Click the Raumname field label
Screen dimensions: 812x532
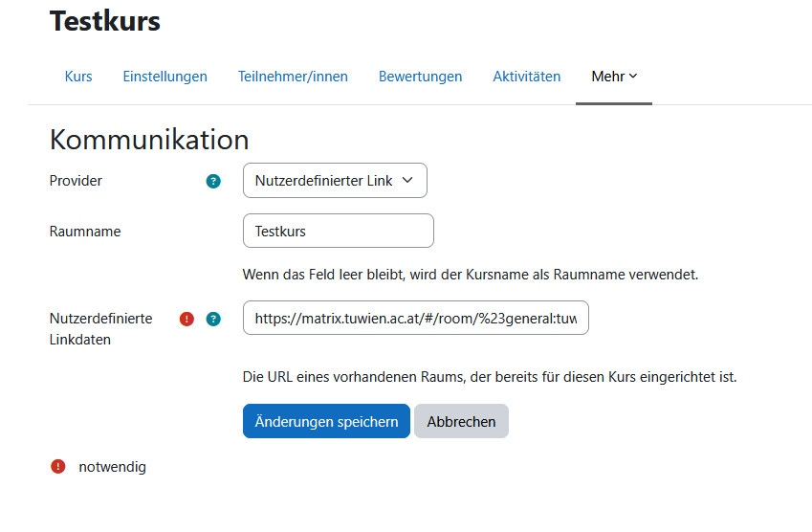pos(85,232)
